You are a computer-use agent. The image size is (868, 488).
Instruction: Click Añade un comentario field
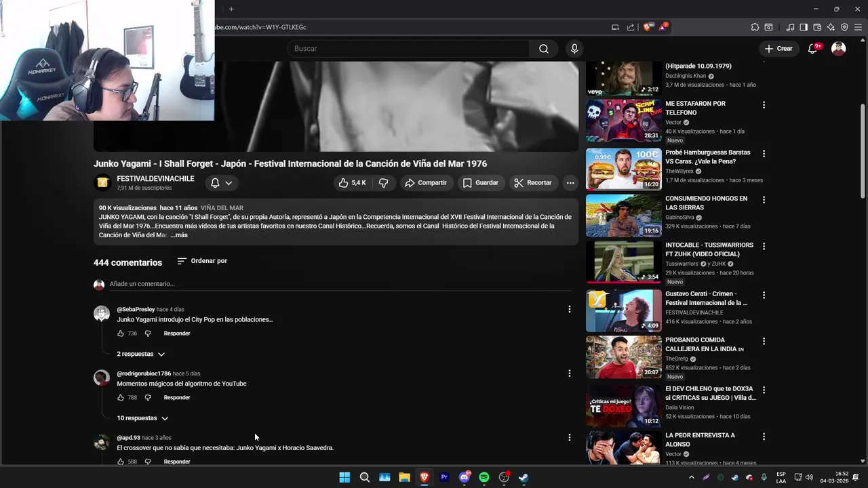point(339,284)
